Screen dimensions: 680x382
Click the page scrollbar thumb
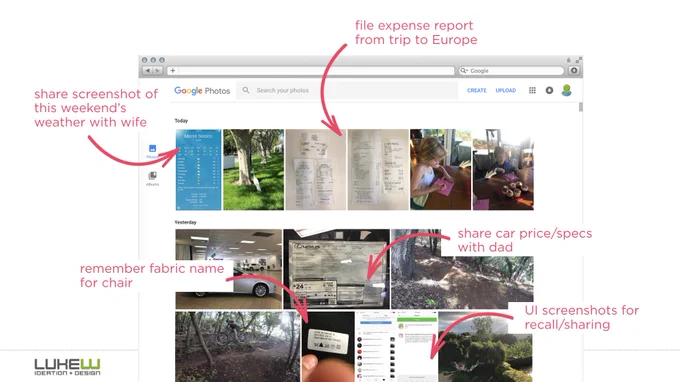[581, 107]
